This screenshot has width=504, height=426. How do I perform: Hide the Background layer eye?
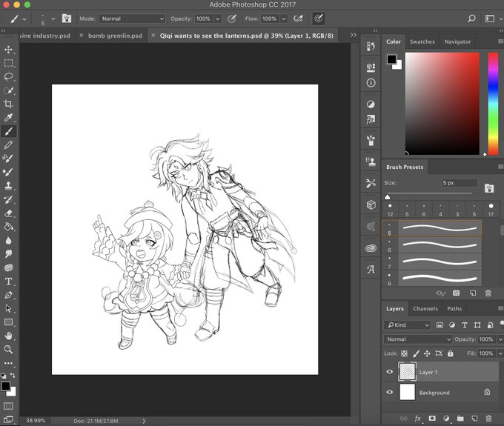390,392
